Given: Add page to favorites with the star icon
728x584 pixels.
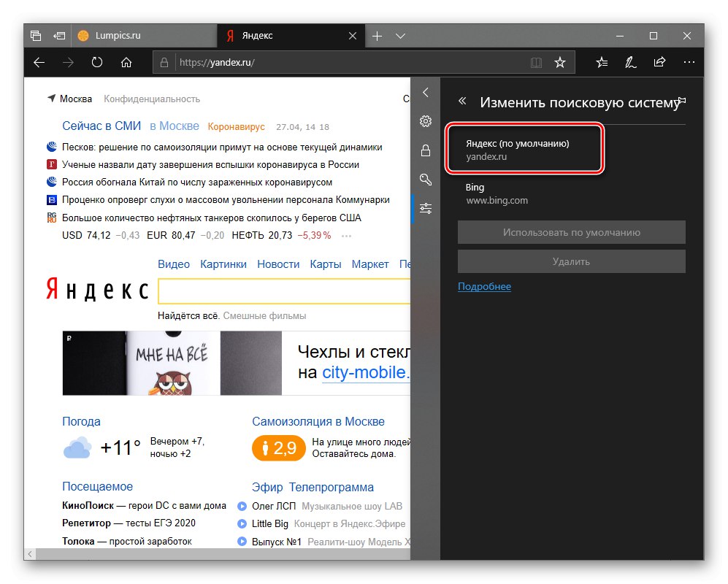Looking at the screenshot, I should pos(560,62).
